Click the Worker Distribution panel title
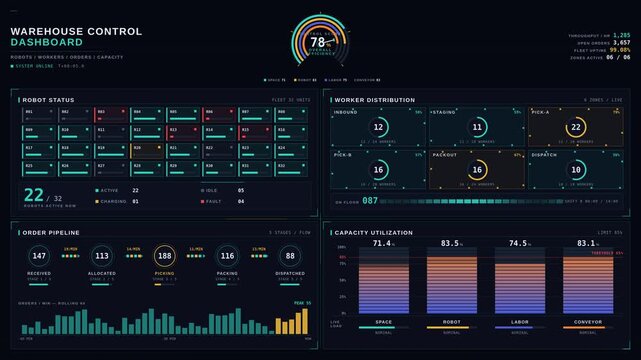This screenshot has width=641, height=360. pos(374,100)
